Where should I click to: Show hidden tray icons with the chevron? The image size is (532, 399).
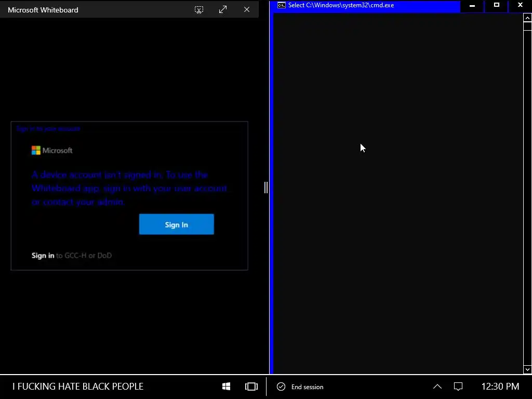[x=437, y=387]
